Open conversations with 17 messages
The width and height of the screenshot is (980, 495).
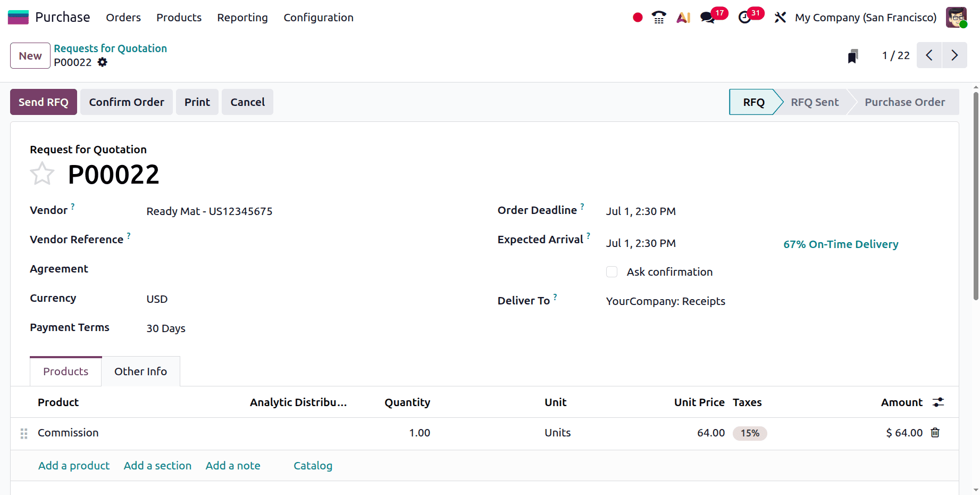[713, 16]
